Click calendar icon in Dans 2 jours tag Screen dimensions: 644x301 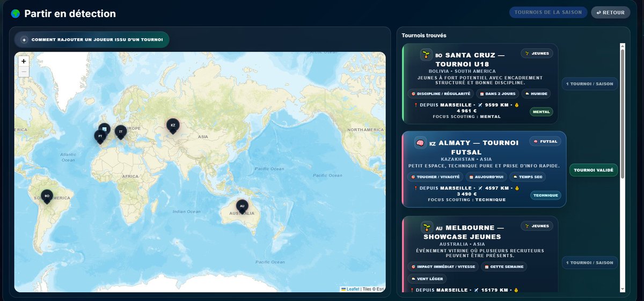[x=482, y=93]
